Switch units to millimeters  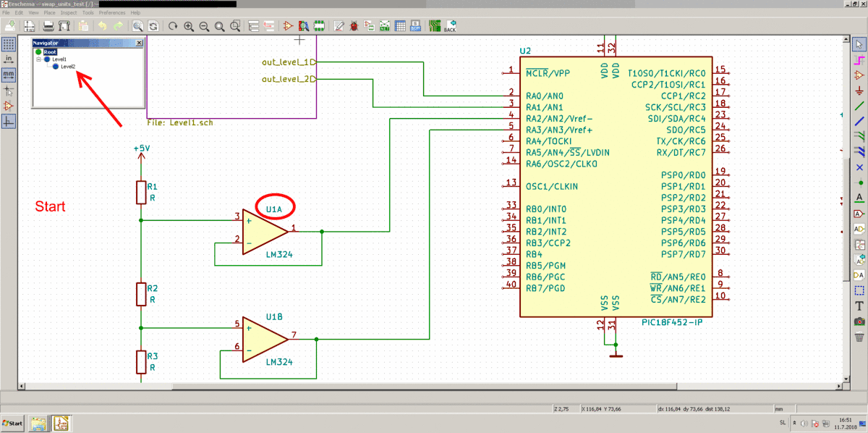pos(9,75)
